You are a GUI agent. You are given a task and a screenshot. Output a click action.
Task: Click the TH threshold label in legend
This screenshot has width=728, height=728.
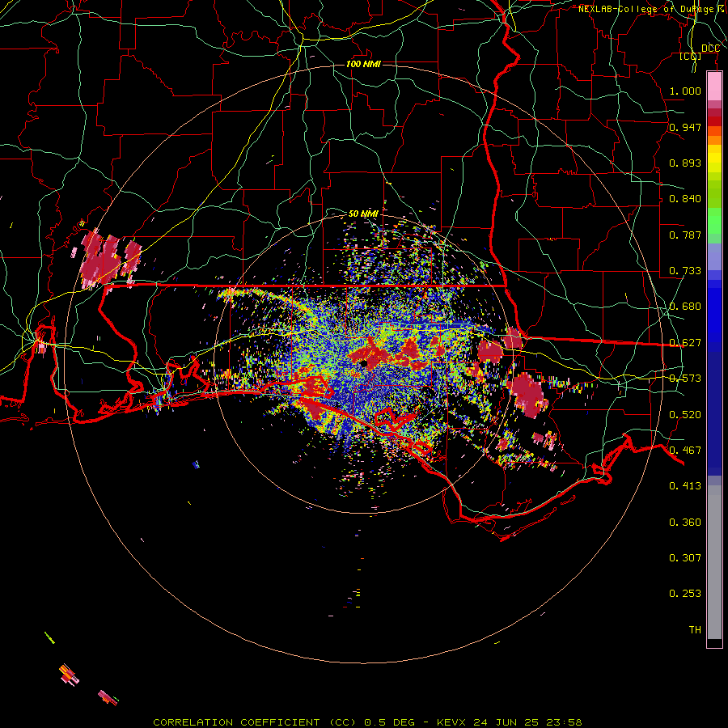click(695, 630)
